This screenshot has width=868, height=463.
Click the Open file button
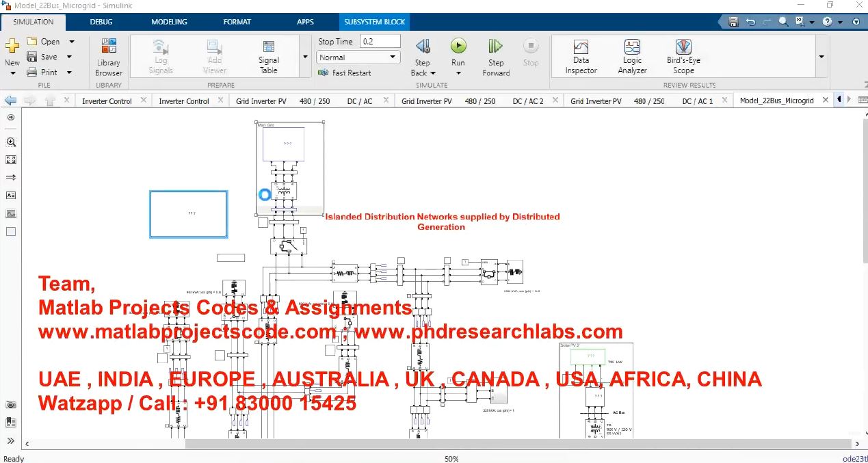(42, 42)
